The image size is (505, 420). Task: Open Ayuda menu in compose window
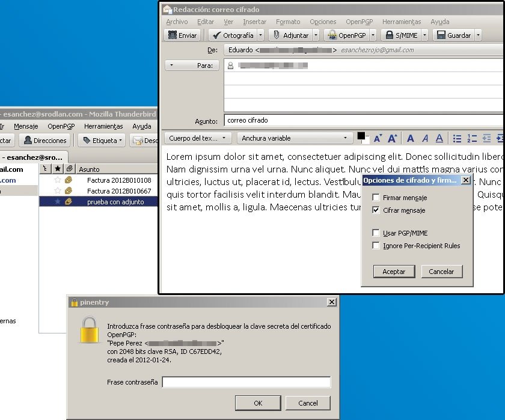pyautogui.click(x=439, y=22)
